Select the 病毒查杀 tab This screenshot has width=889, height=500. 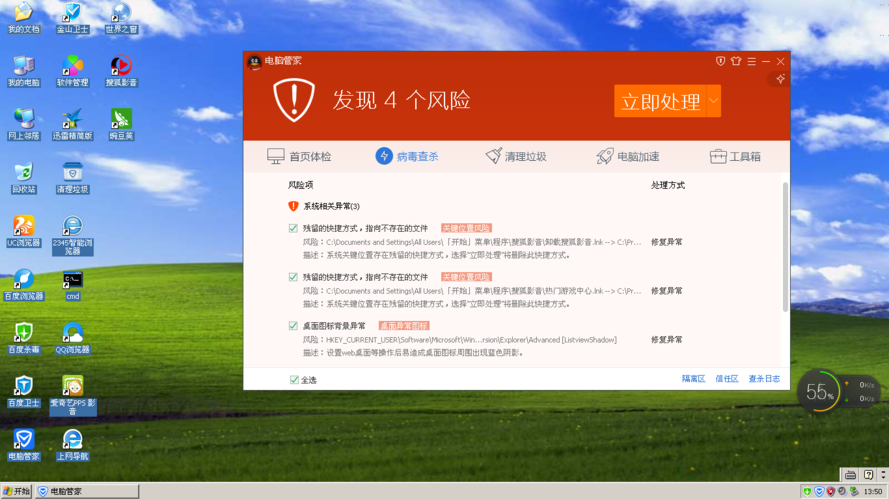click(x=407, y=156)
